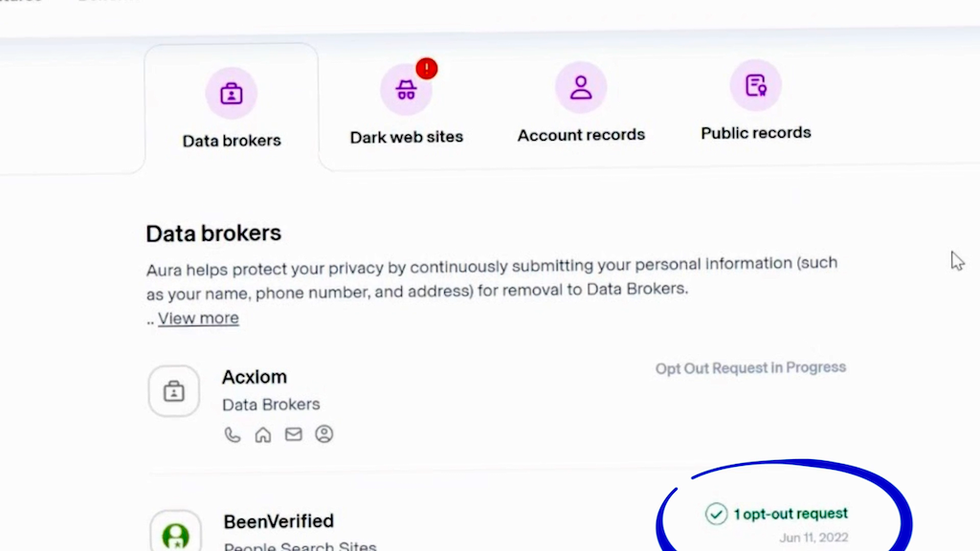This screenshot has height=551, width=980.
Task: Switch to the Dark web sites tab
Action: point(407,137)
